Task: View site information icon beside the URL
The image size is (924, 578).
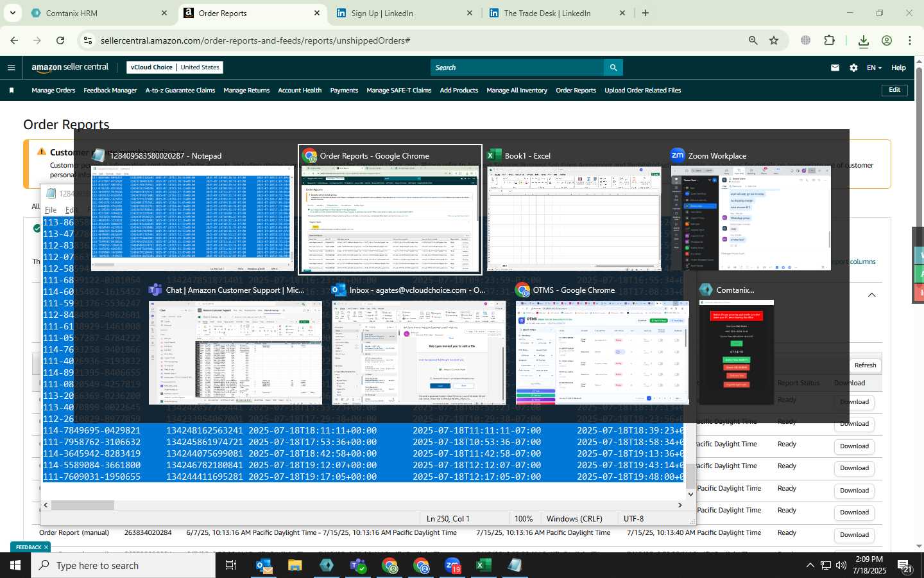Action: click(88, 40)
